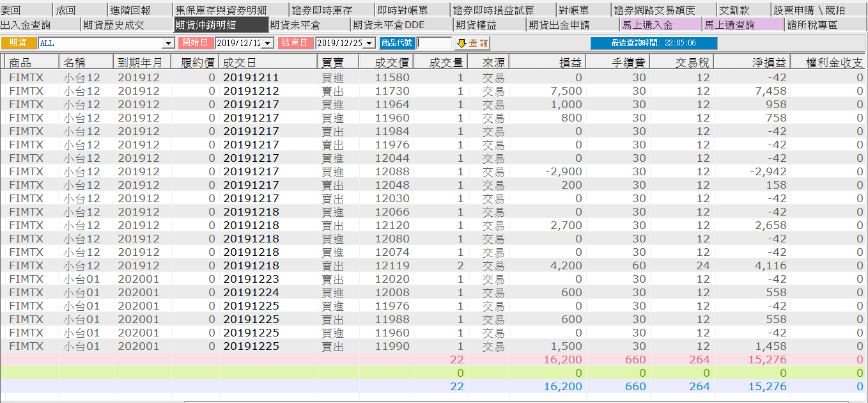Viewport: 868px width, 403px height.
Task: Open the ALL account dropdown
Action: click(169, 43)
